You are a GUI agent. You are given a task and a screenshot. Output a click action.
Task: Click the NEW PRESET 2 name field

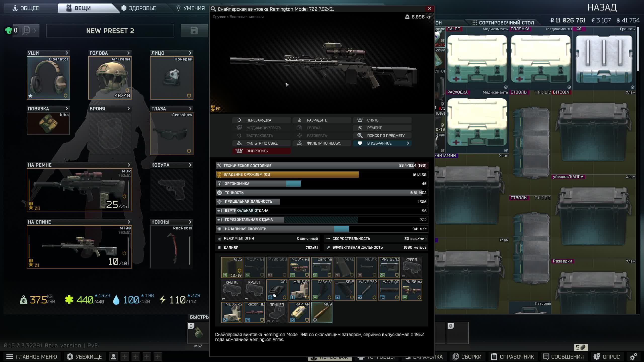click(x=110, y=31)
